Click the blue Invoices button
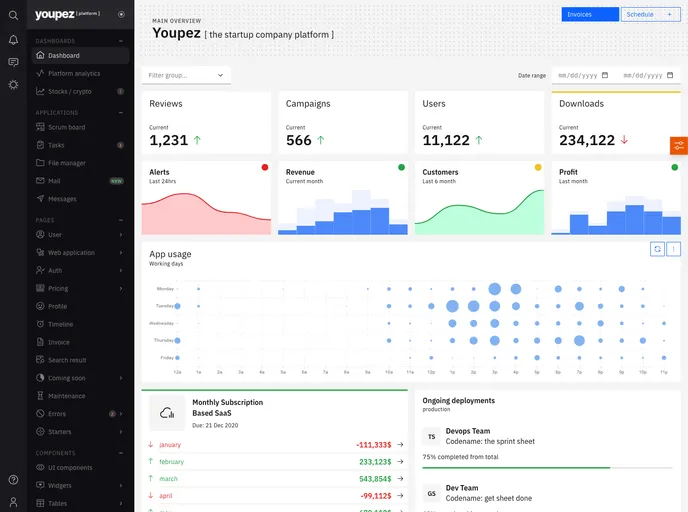This screenshot has height=512, width=688. 590,14
